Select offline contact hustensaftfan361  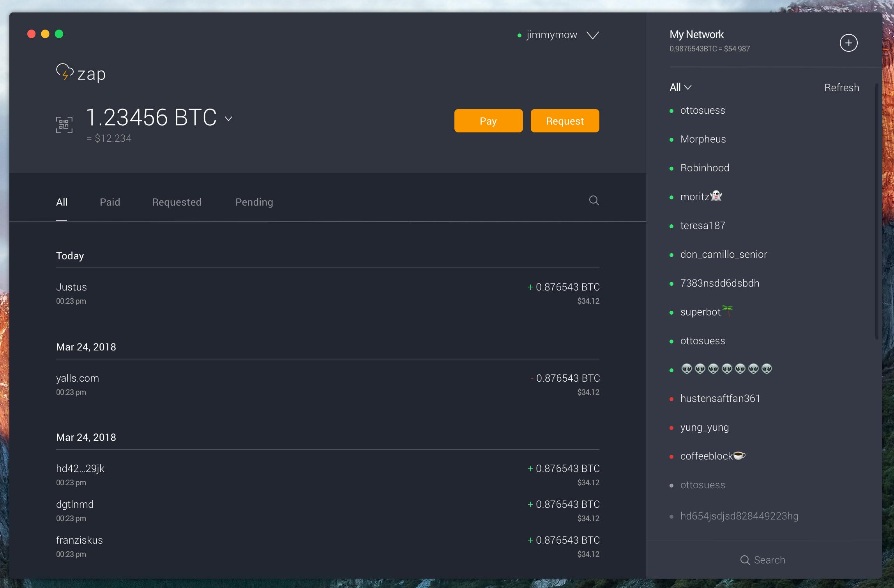pyautogui.click(x=720, y=398)
